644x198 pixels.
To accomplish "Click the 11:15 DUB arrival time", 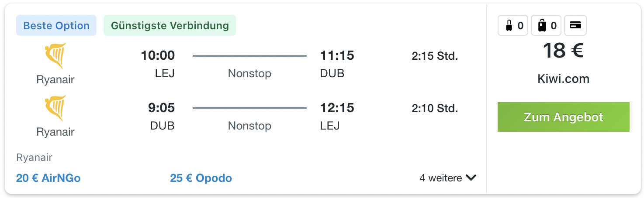I will 337,55.
